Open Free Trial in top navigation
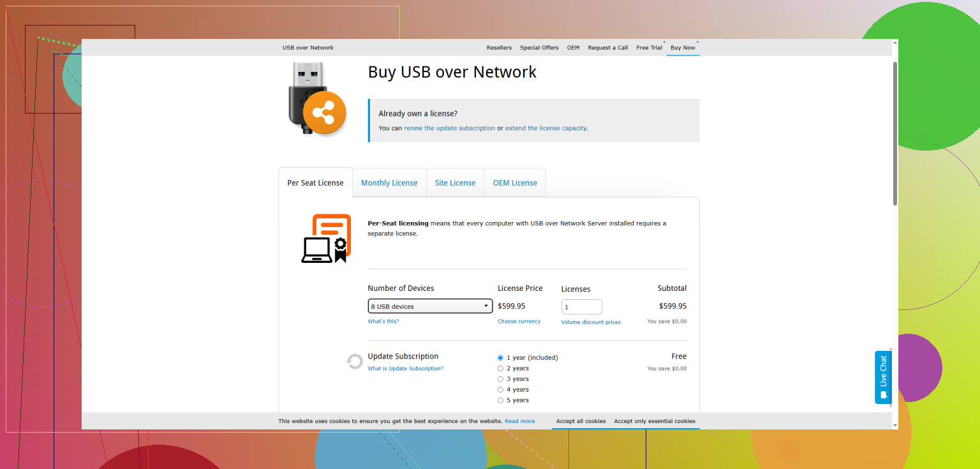Screen dimensions: 980x469 tap(649, 48)
